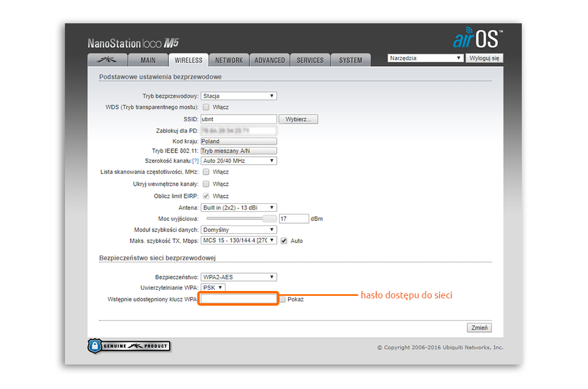Toggle Ukryj wewnętrzne kanały checkbox
Screen dimensions: 588x389
click(x=206, y=184)
